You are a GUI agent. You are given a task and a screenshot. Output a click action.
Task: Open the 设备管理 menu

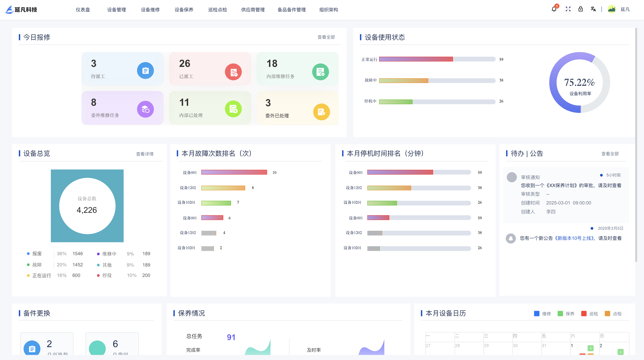click(116, 10)
